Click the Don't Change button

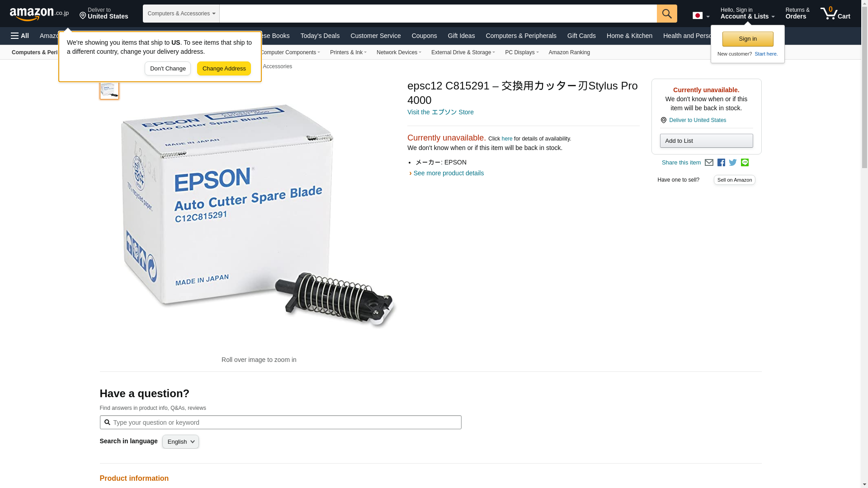coord(168,69)
